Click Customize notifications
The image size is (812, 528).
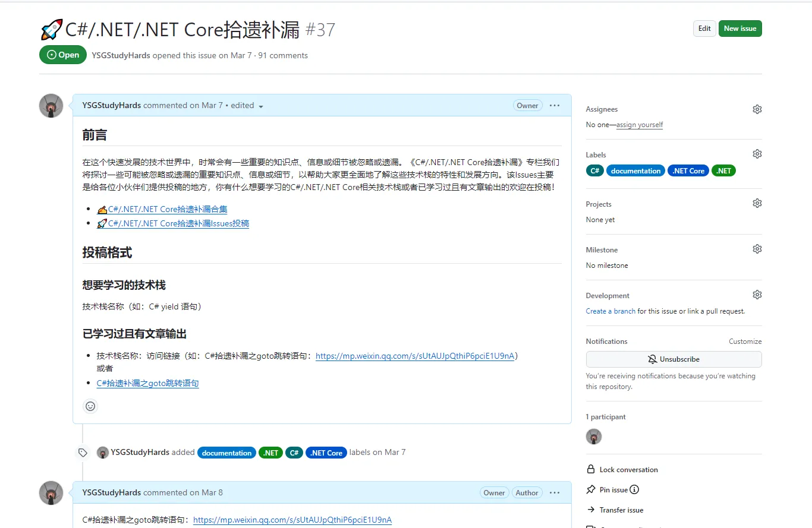pos(745,342)
